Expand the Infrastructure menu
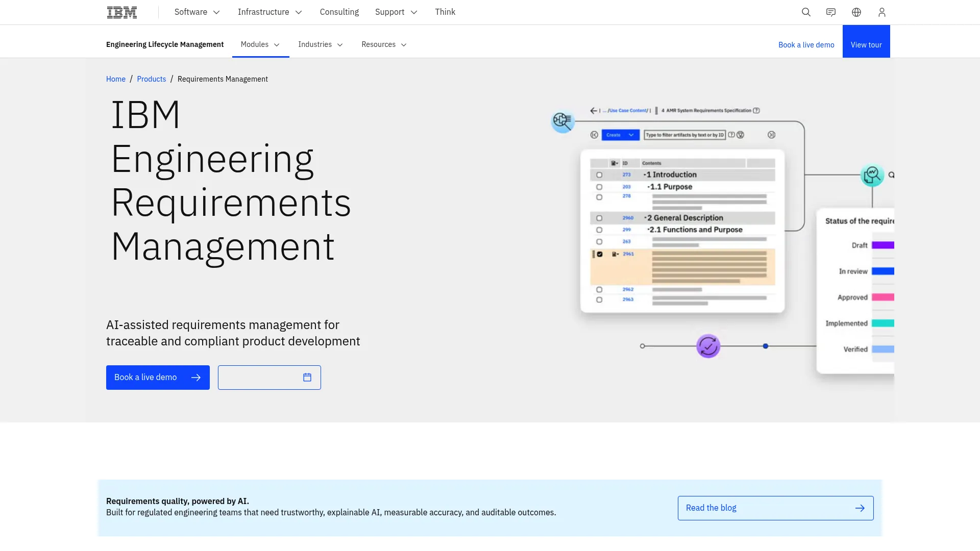Viewport: 980px width, 551px height. (x=270, y=12)
